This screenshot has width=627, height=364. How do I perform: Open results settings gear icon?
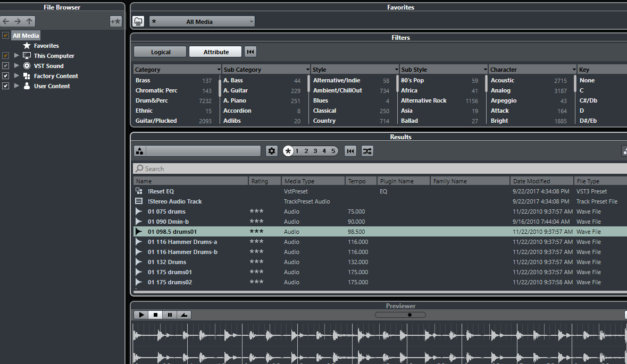[272, 151]
